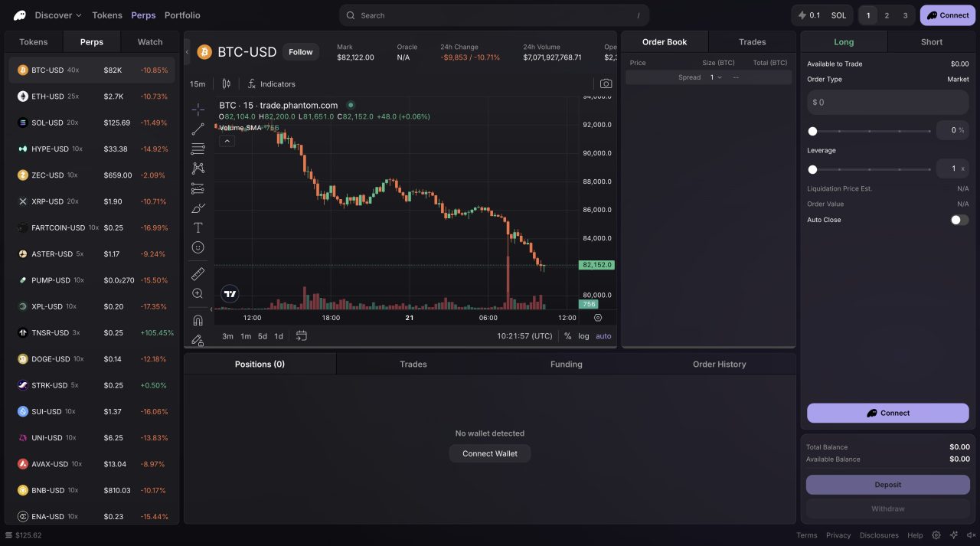Click the Leverage slider handle
980x546 pixels.
[x=812, y=169]
